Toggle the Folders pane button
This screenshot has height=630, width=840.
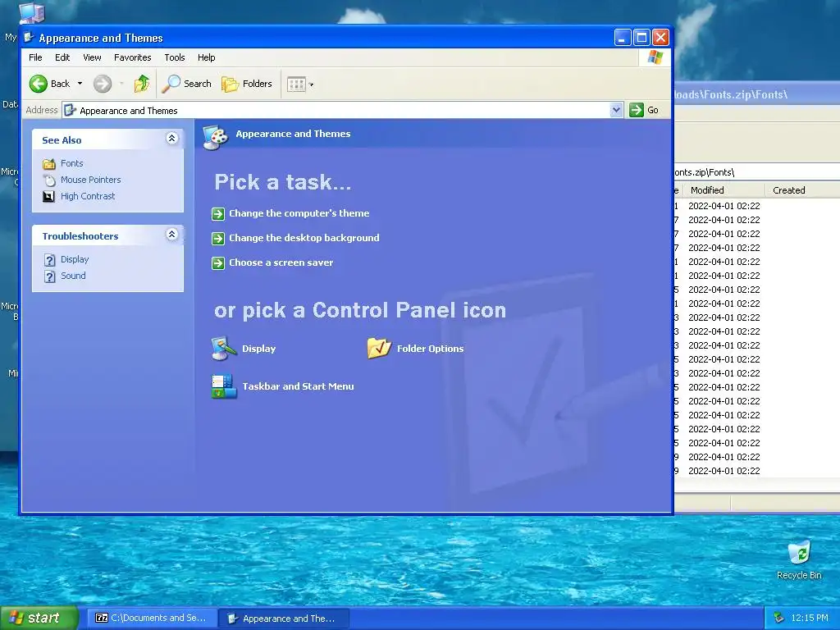[247, 84]
